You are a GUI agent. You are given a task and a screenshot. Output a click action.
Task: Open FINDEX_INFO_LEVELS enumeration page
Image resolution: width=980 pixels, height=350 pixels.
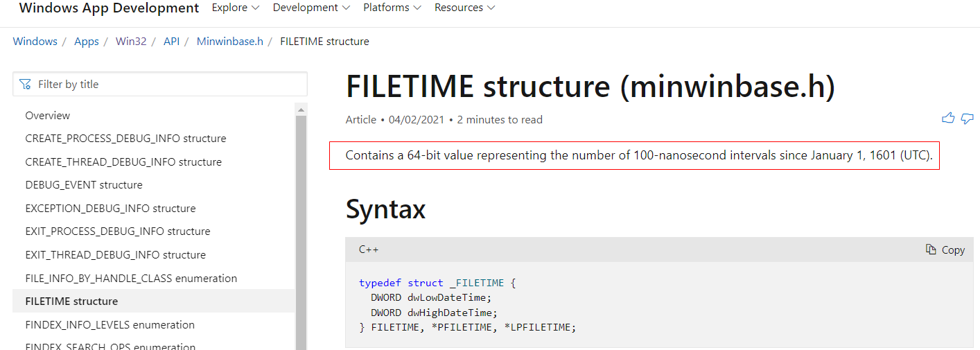pyautogui.click(x=110, y=324)
